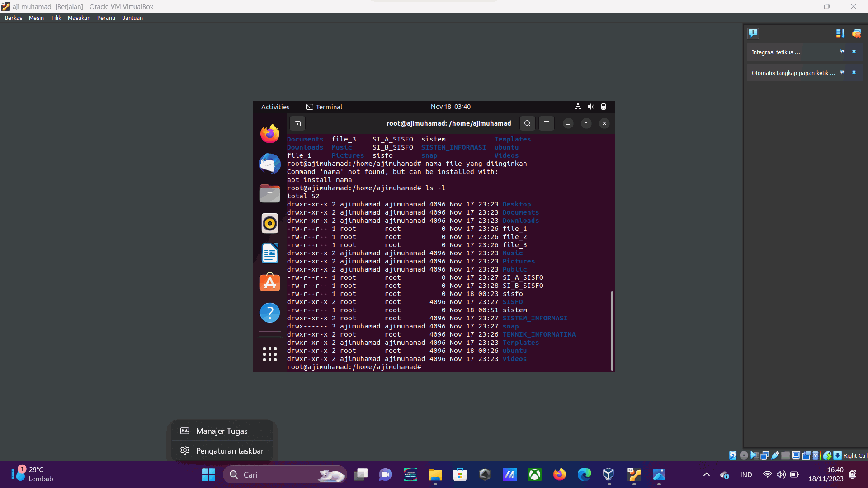Switch to VirtualBox icon on the taskbar

609,474
